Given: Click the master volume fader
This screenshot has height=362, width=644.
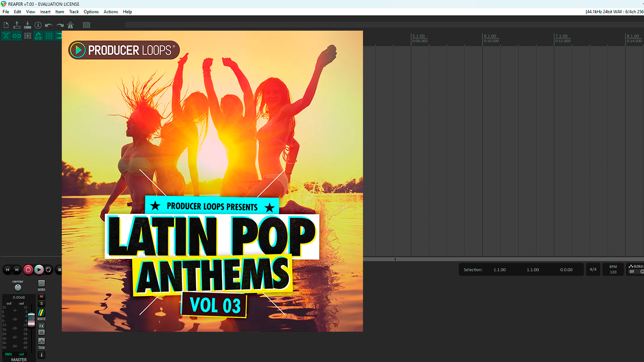Looking at the screenshot, I should (x=31, y=319).
